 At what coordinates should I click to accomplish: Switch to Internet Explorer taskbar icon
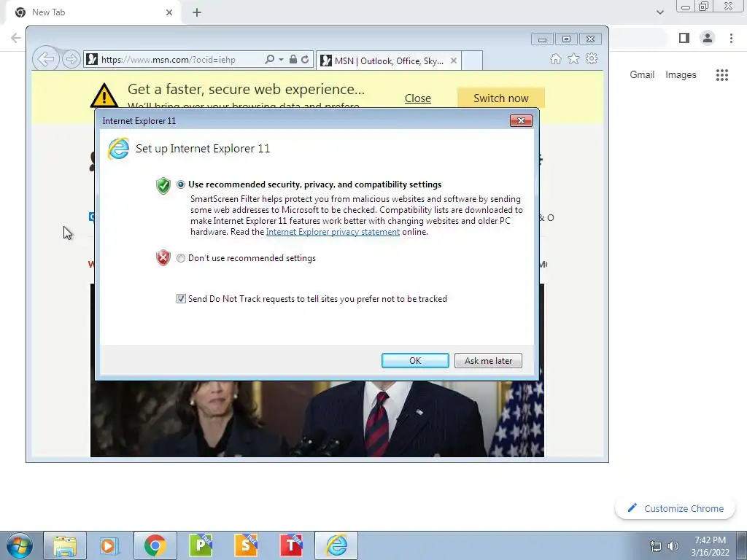(x=336, y=545)
